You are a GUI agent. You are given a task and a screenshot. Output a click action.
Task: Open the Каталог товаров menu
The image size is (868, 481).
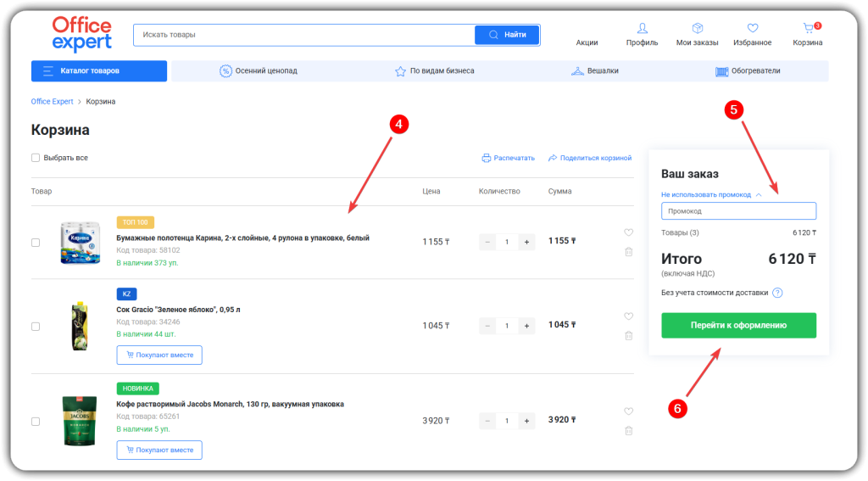99,71
